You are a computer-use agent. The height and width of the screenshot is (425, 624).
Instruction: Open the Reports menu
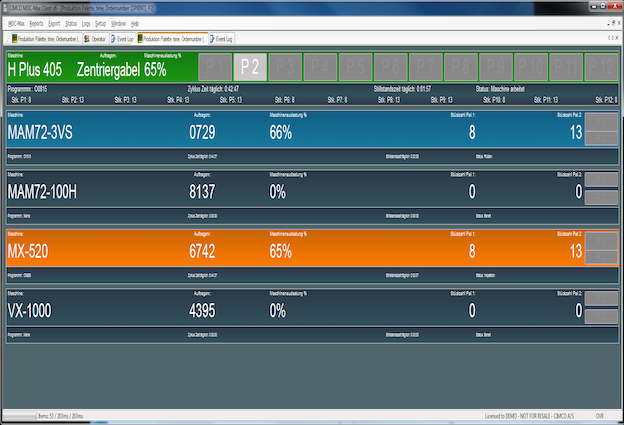pyautogui.click(x=36, y=24)
